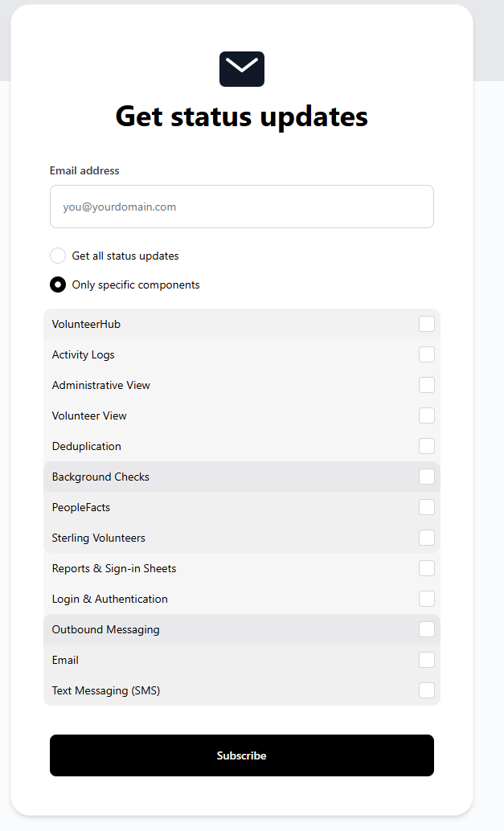Toggle Login & Authentication checkbox
The width and height of the screenshot is (504, 831).
tap(426, 599)
